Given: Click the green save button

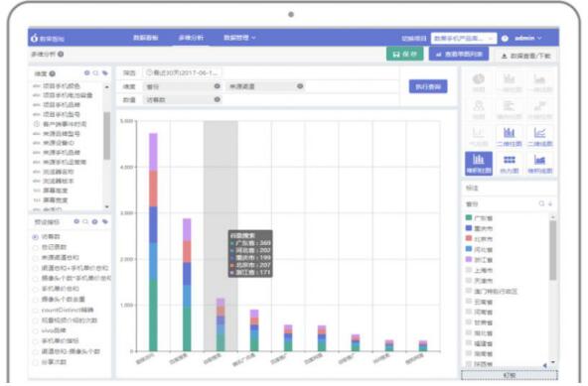Looking at the screenshot, I should (404, 55).
